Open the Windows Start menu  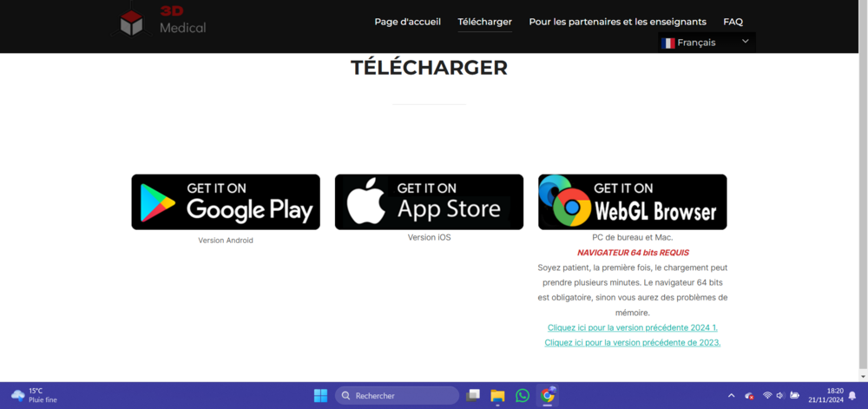[320, 395]
